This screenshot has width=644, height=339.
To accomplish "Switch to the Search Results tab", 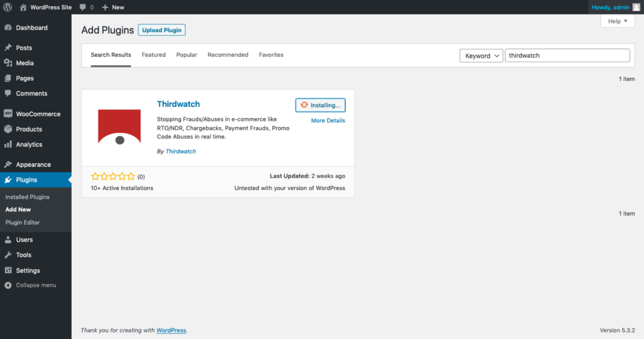I will 111,55.
